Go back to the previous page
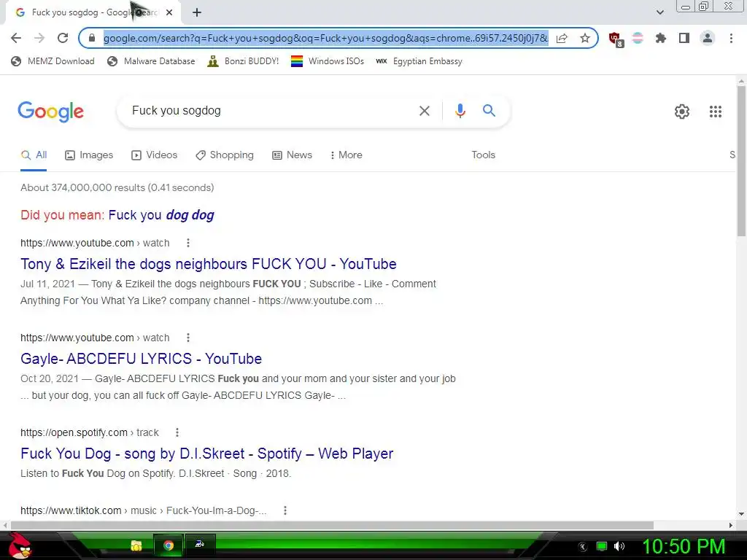 [16, 38]
